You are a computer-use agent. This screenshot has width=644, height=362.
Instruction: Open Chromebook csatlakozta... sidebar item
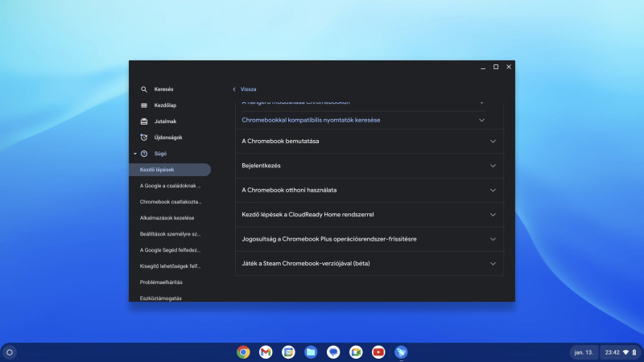point(170,202)
